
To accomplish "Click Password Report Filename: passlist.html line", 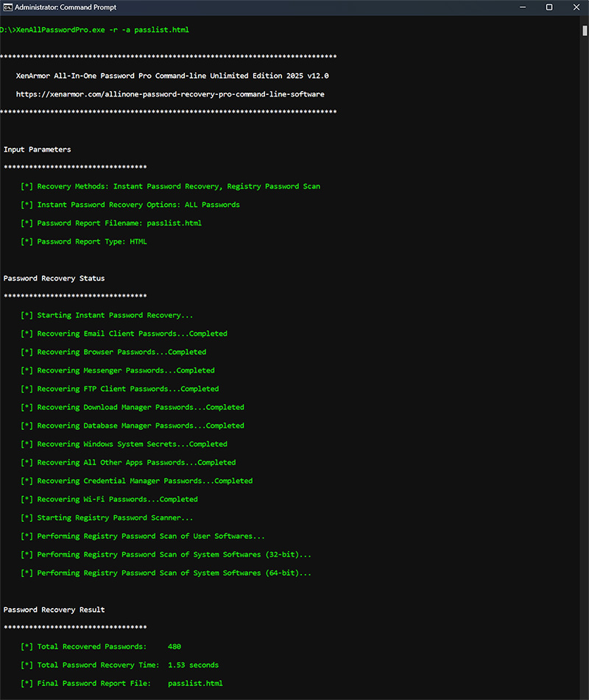I will click(x=110, y=223).
